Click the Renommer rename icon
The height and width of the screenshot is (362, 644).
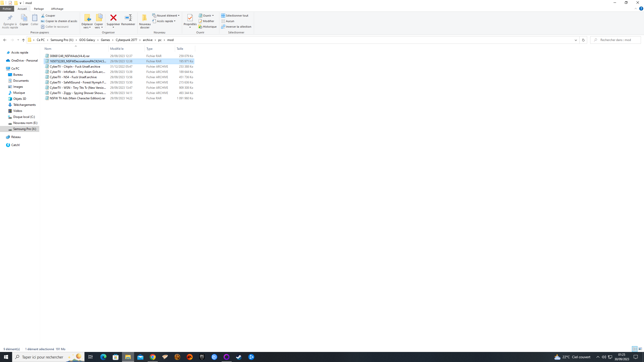click(x=128, y=18)
